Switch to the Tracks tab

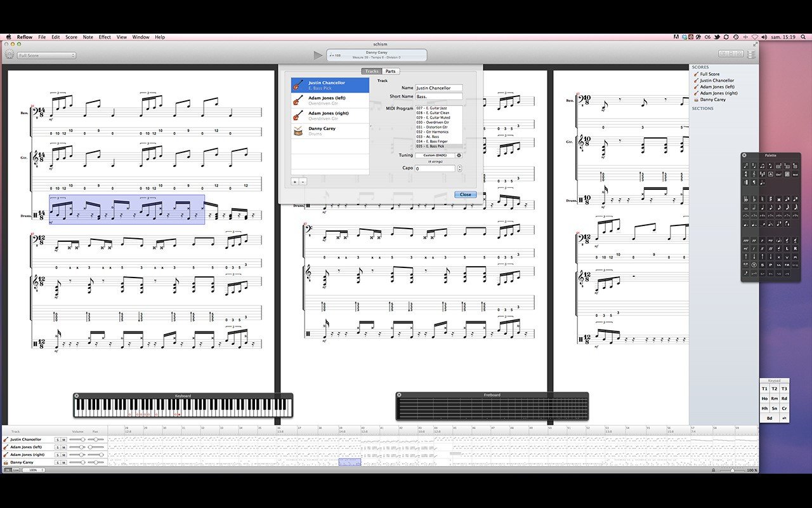(x=372, y=71)
